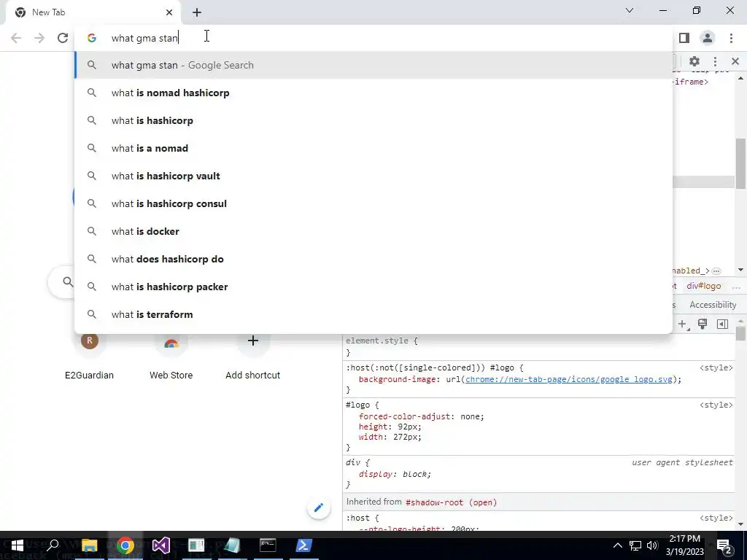This screenshot has width=747, height=560.
Task: Open Windows Start menu
Action: (x=18, y=545)
